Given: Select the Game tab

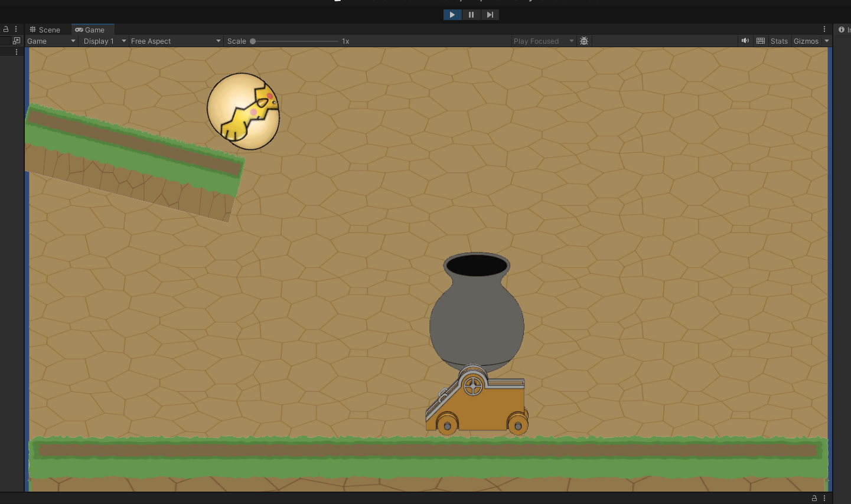Looking at the screenshot, I should [90, 30].
